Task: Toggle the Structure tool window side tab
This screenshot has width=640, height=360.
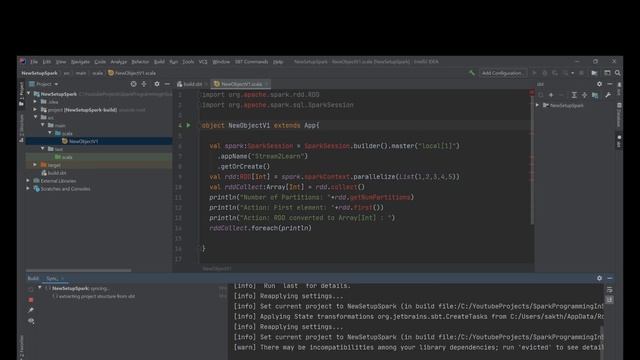Action: pyautogui.click(x=21, y=128)
